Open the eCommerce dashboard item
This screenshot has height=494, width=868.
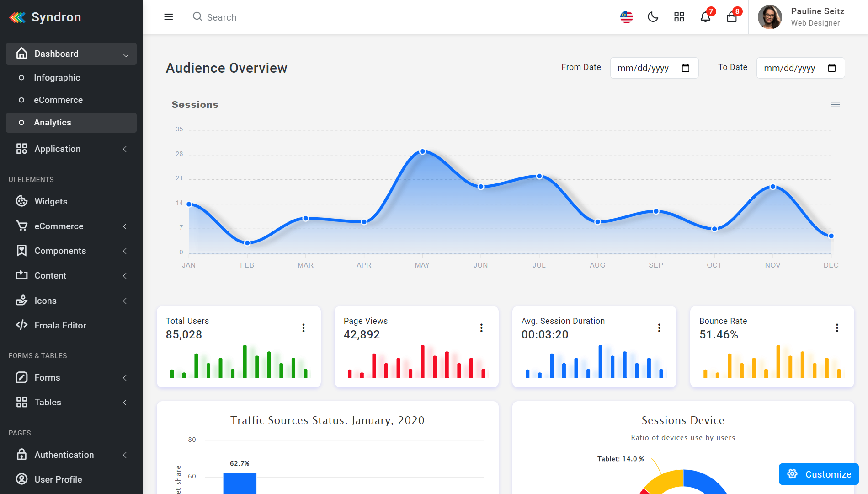tap(59, 100)
